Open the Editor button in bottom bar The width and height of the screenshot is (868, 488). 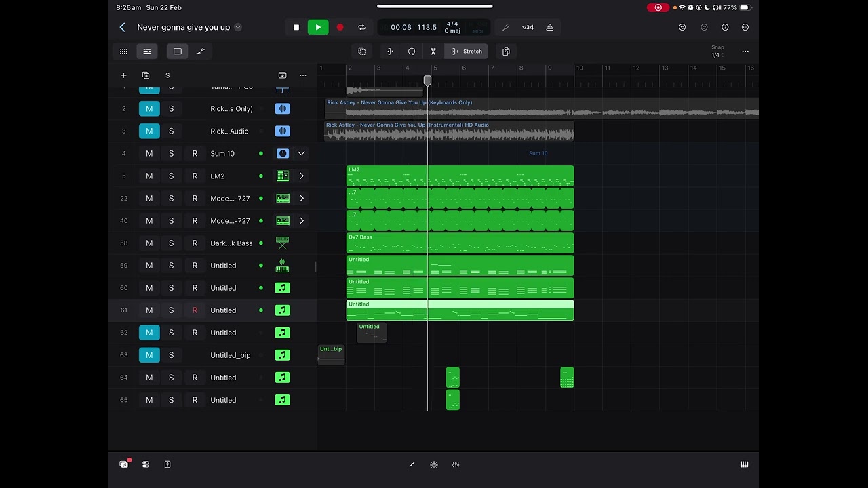pos(167,464)
